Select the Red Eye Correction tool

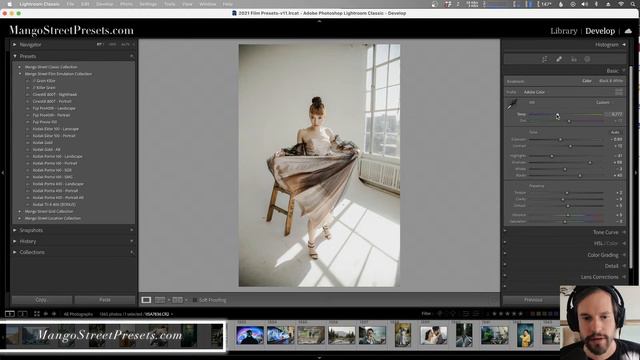(573, 60)
